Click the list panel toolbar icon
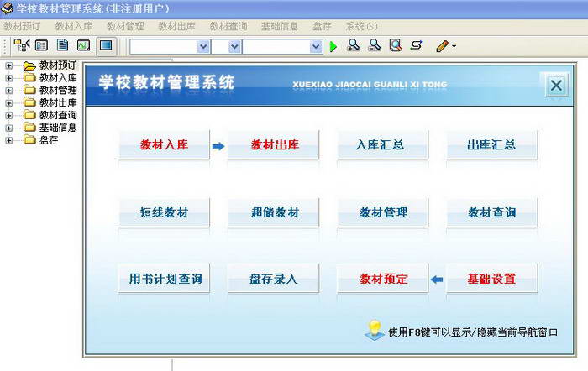588x371 pixels. point(41,45)
